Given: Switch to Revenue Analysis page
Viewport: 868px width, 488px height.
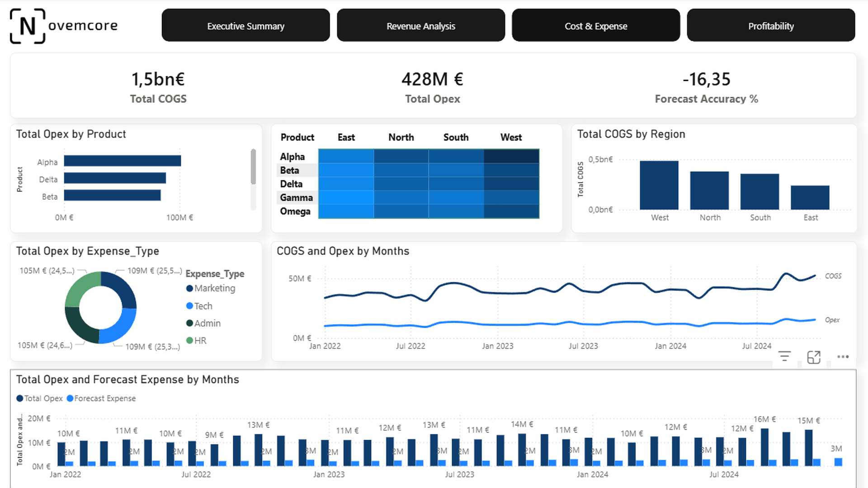Looking at the screenshot, I should 421,26.
